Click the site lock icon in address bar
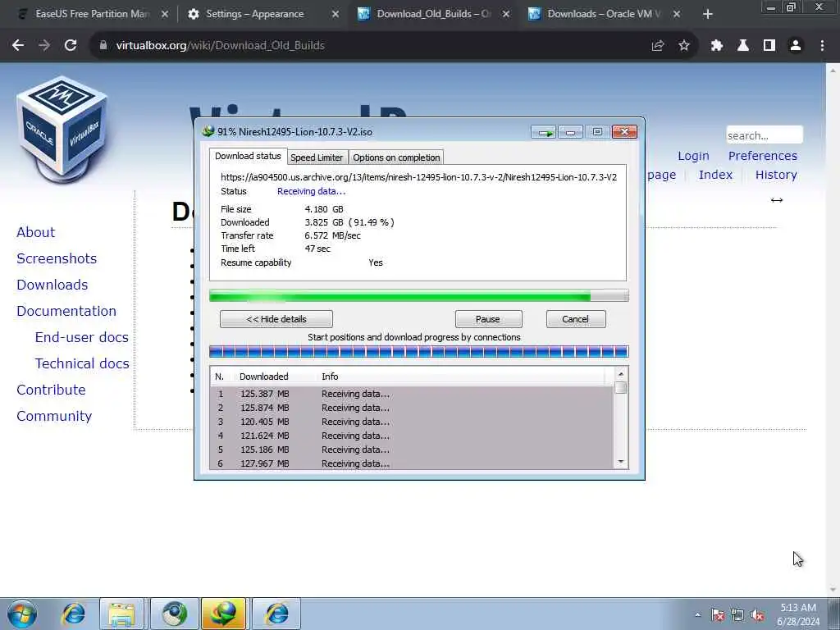This screenshot has width=840, height=630. click(103, 46)
